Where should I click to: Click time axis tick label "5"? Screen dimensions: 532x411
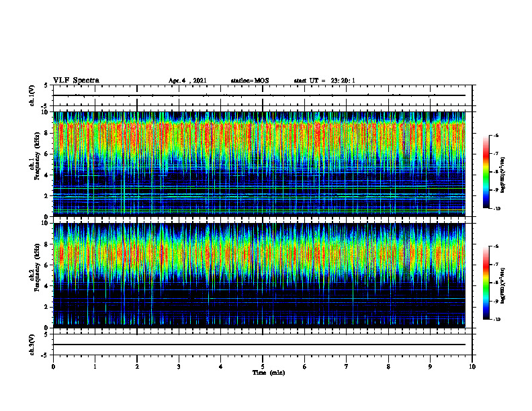[263, 367]
